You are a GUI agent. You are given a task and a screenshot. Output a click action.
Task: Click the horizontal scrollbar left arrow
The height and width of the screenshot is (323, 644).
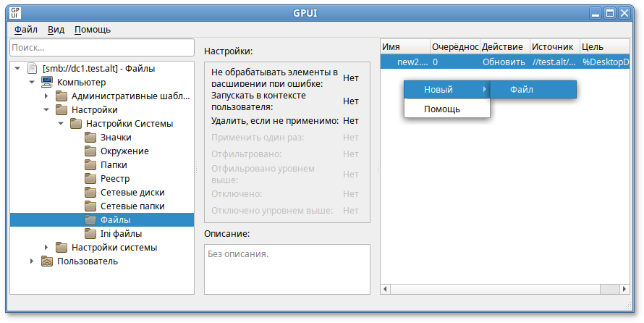pyautogui.click(x=385, y=289)
